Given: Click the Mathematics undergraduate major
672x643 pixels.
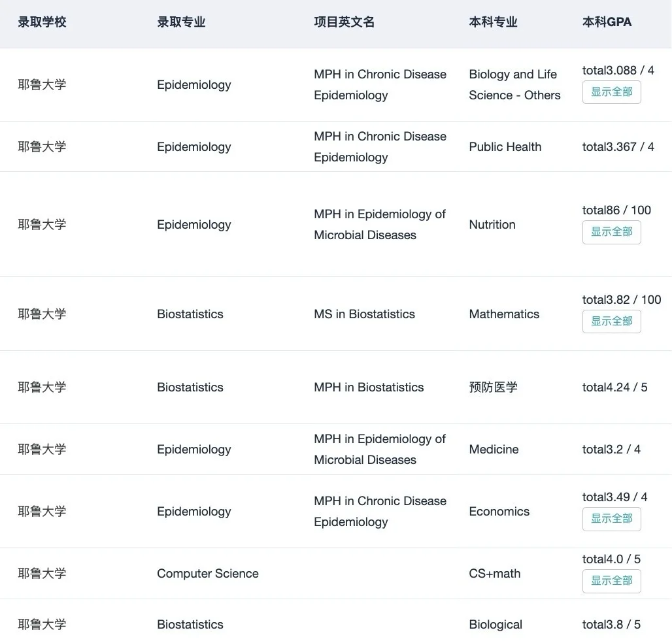Looking at the screenshot, I should coord(505,314).
